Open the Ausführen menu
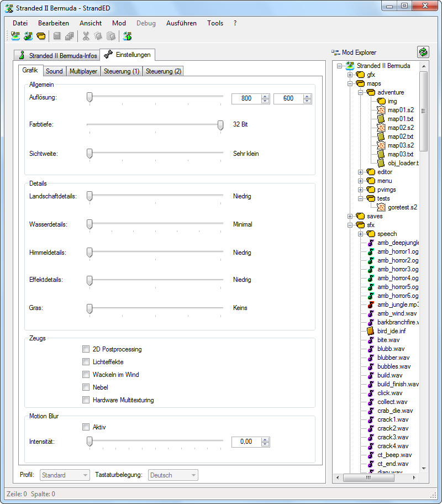The width and height of the screenshot is (442, 504). [181, 23]
